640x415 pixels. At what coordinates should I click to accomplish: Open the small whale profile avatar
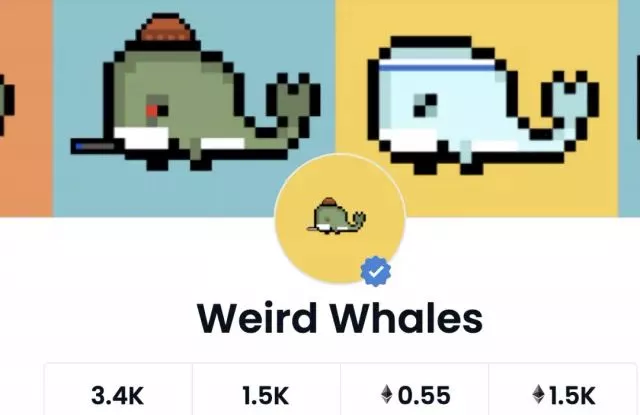click(x=340, y=219)
